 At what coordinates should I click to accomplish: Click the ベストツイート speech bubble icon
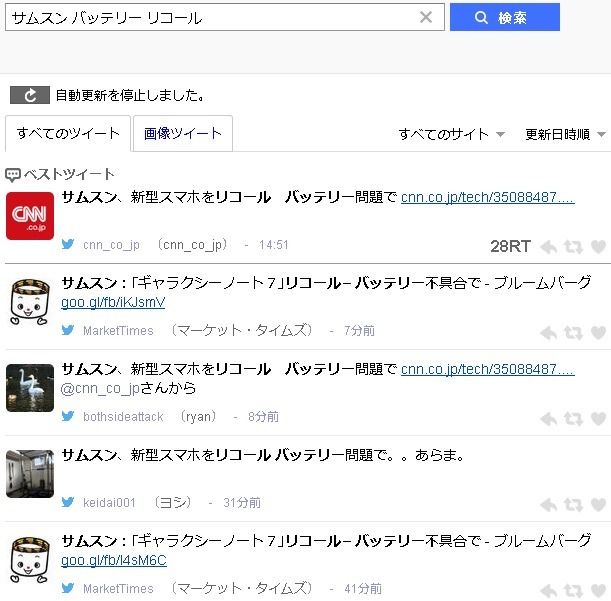12,175
